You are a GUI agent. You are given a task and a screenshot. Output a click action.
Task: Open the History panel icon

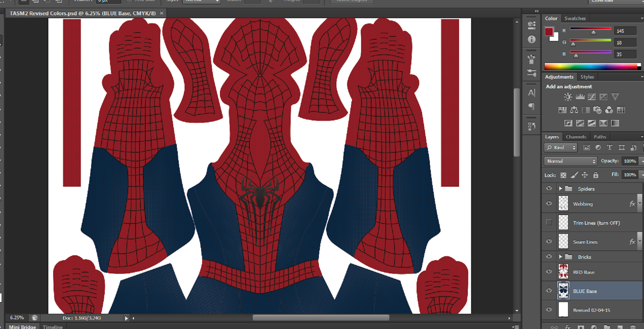point(531,126)
